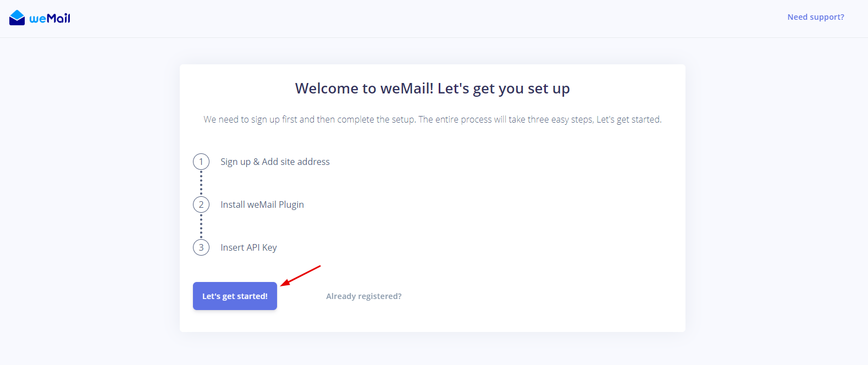Click the dotted connector between step 2 and 3
This screenshot has height=365, width=868.
pyautogui.click(x=201, y=225)
